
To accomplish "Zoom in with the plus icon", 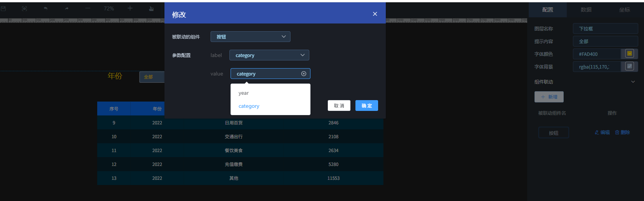I will coord(130,8).
